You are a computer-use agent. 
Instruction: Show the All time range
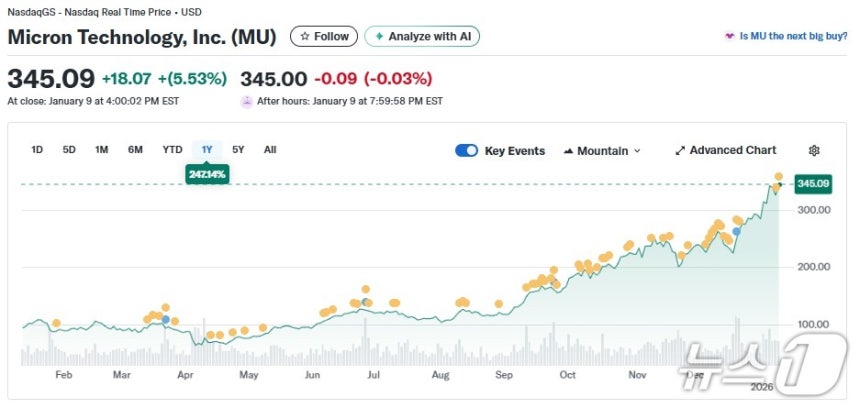[x=270, y=150]
